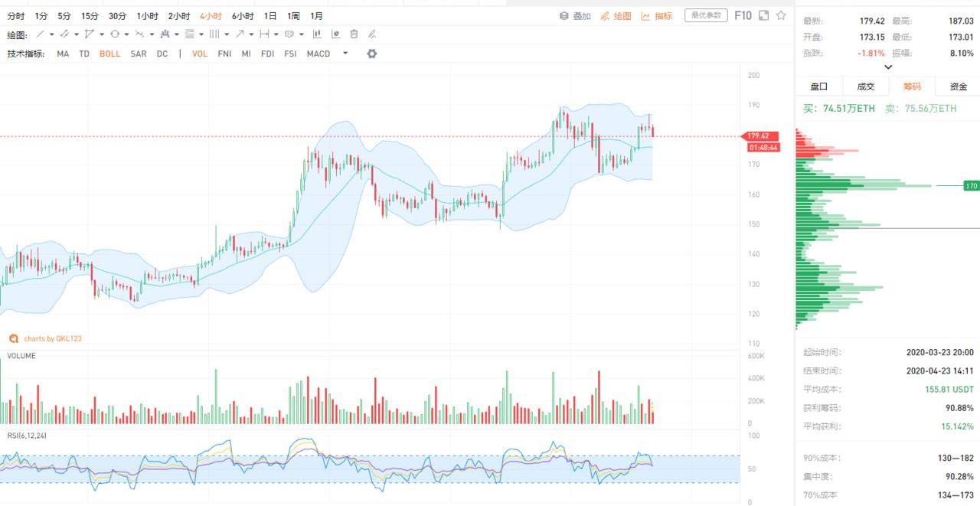This screenshot has height=506, width=980.
Task: Click the 170 price marker on chip distribution
Action: pyautogui.click(x=972, y=186)
